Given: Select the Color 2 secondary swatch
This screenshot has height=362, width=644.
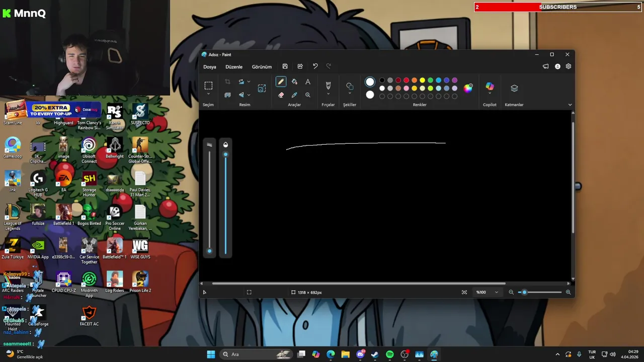Looking at the screenshot, I should click(x=370, y=95).
